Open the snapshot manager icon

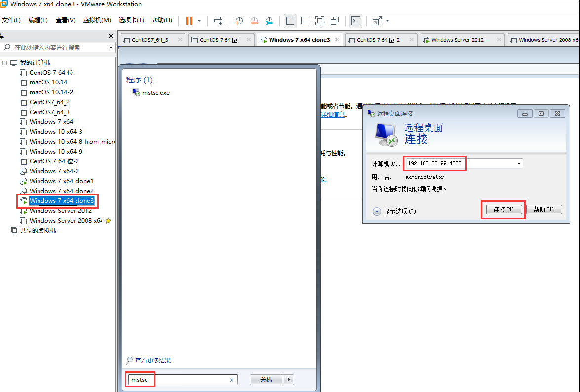pyautogui.click(x=269, y=21)
